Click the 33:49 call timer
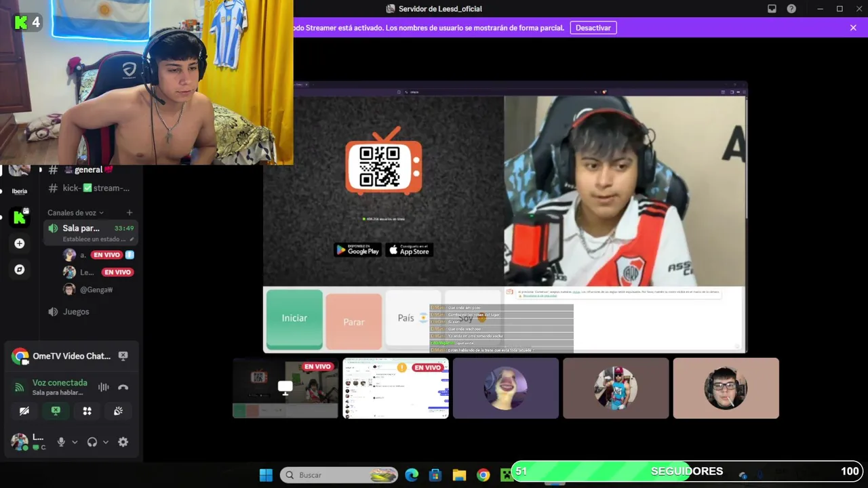Image resolution: width=868 pixels, height=488 pixels. pyautogui.click(x=124, y=228)
